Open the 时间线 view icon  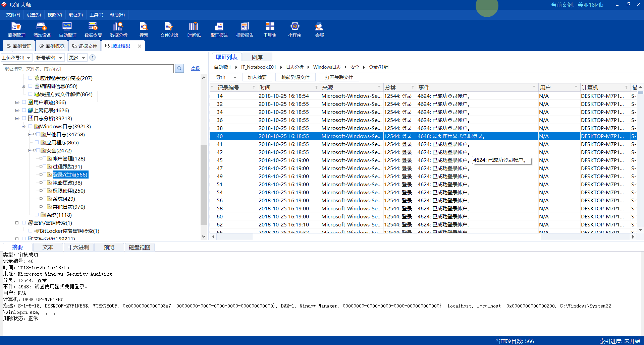coord(194,30)
